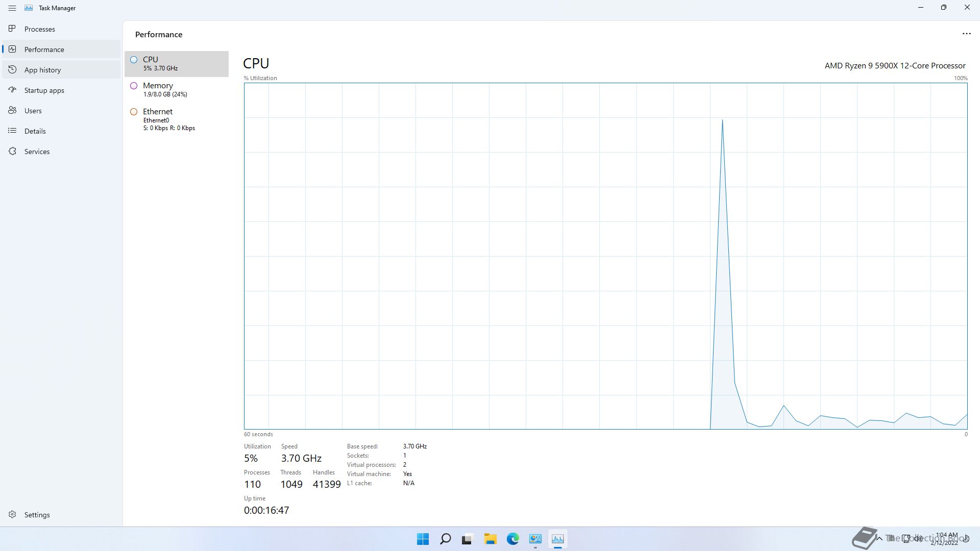This screenshot has width=980, height=551.
Task: Open the Services page
Action: point(62,152)
